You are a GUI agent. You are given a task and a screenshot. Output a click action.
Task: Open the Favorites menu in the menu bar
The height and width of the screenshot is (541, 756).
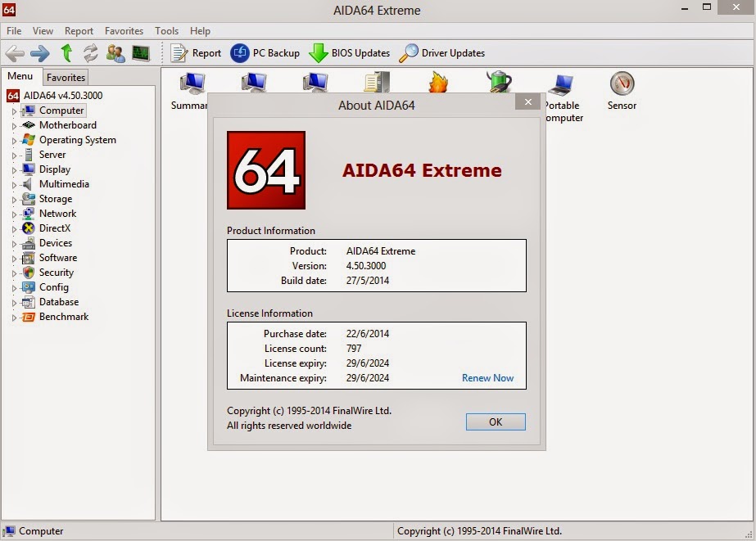(124, 31)
